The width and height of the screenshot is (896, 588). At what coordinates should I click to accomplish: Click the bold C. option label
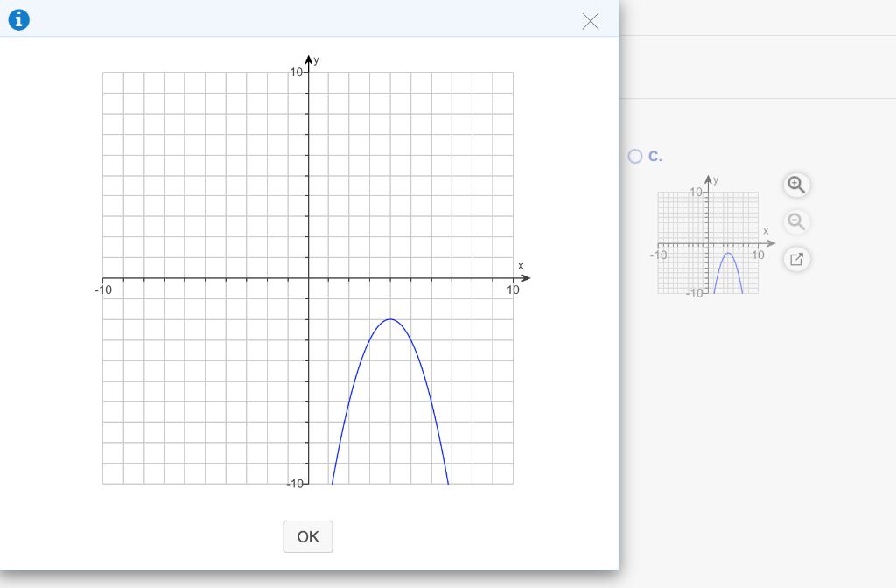[x=655, y=156]
